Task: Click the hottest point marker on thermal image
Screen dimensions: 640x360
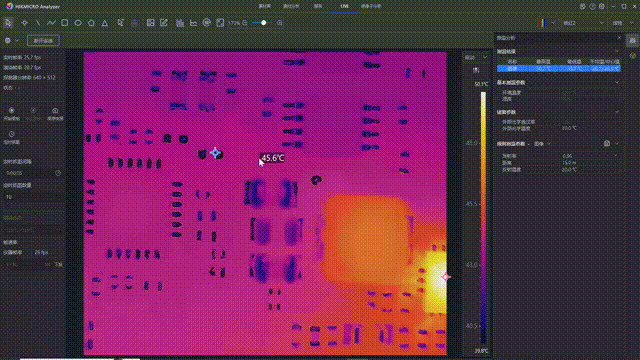Action: point(445,277)
